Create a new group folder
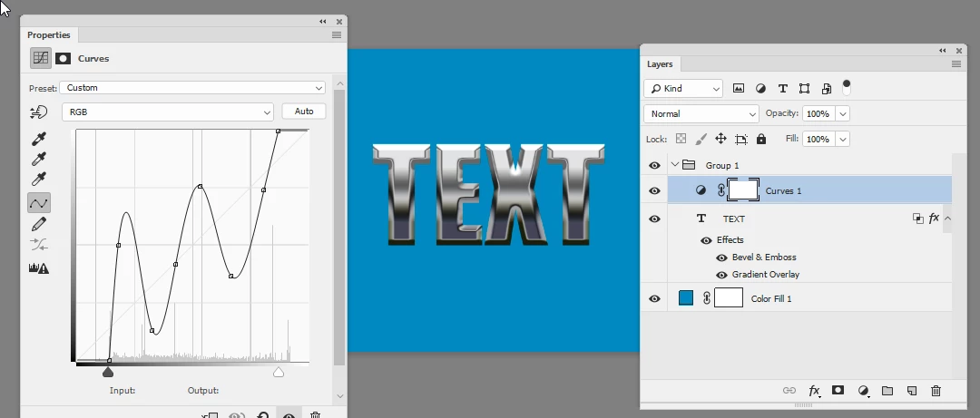Screen dimensions: 980x418 pyautogui.click(x=887, y=391)
